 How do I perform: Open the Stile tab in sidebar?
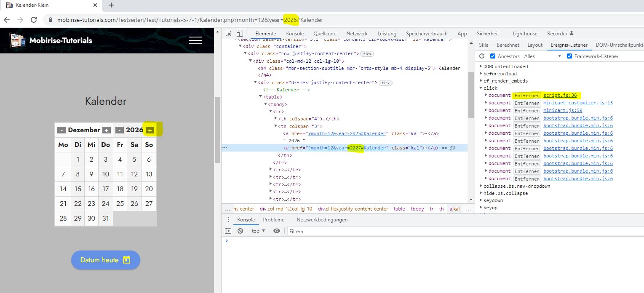(x=484, y=45)
